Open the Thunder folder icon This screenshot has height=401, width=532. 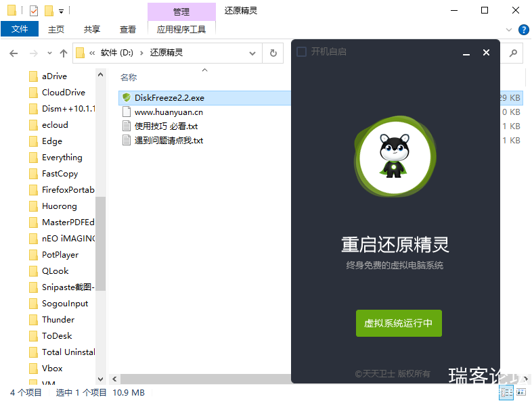point(34,320)
